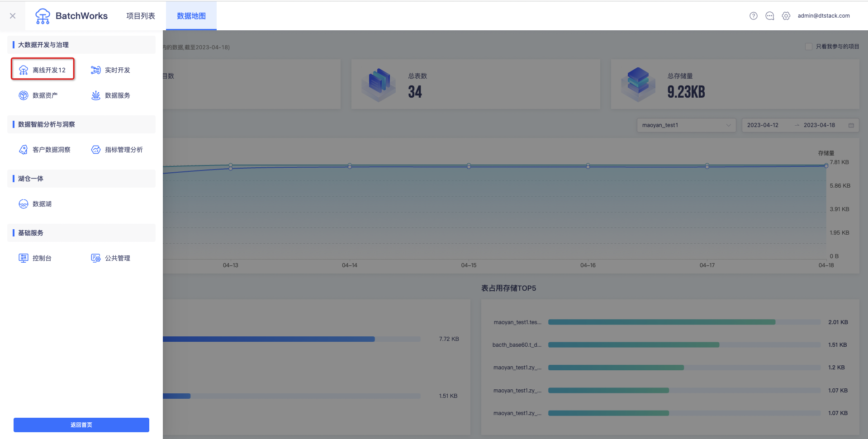The height and width of the screenshot is (439, 868).
Task: Click 表占用存储TOP5 heading
Action: 508,288
